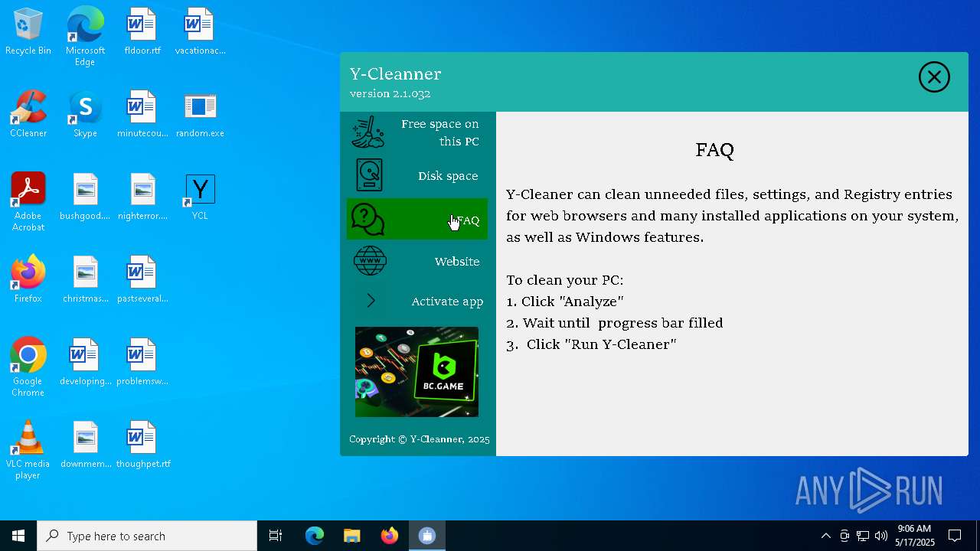Click the Y-Cleanner taskbar button
This screenshot has height=551, width=980.
pyautogui.click(x=426, y=536)
